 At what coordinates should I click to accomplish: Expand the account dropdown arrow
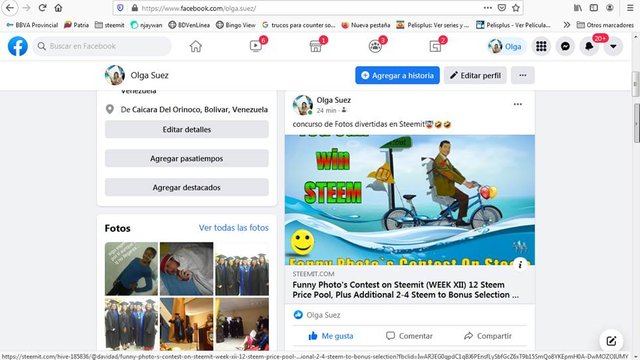[x=613, y=46]
